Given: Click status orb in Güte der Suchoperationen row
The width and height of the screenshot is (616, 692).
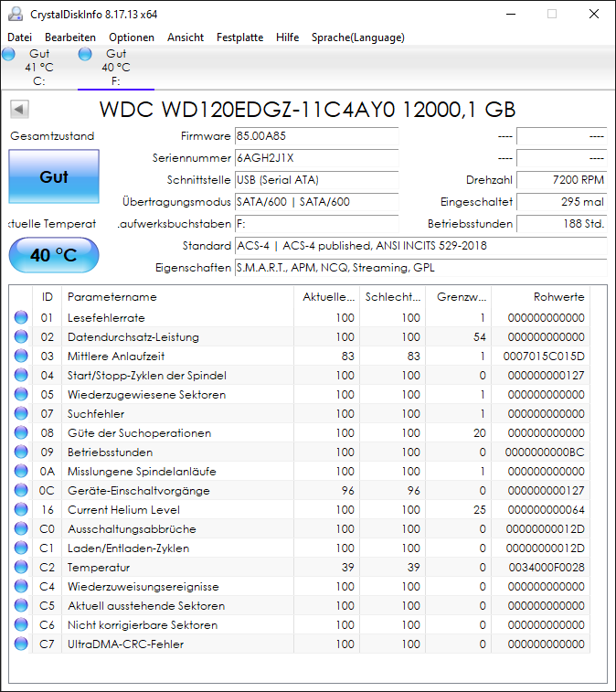Looking at the screenshot, I should pos(21,432).
